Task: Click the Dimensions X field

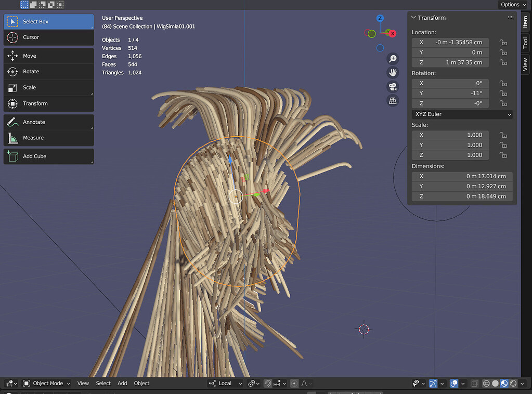Action: [462, 176]
